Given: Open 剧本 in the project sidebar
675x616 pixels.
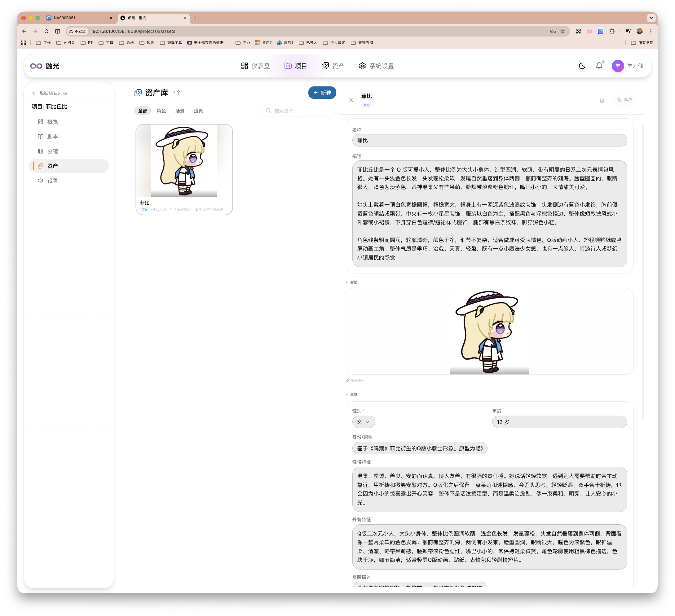Looking at the screenshot, I should [69, 137].
